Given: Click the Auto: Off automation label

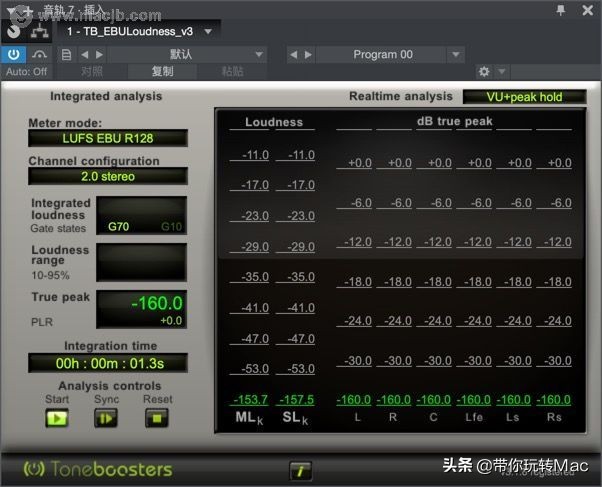Looking at the screenshot, I should tap(26, 71).
